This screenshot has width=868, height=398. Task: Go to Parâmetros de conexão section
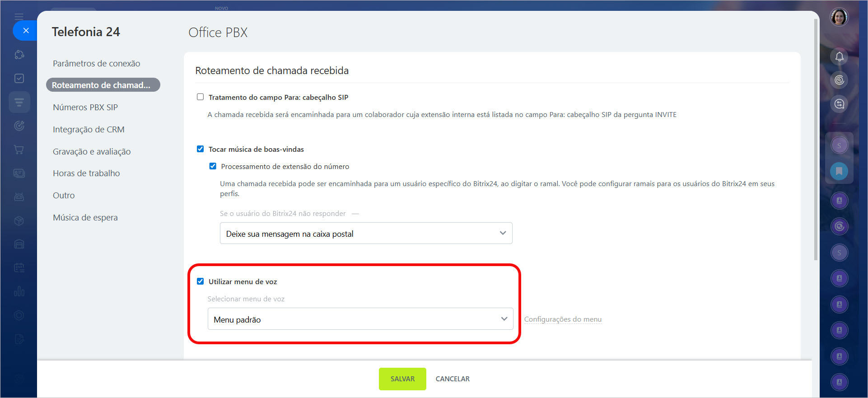pos(96,63)
